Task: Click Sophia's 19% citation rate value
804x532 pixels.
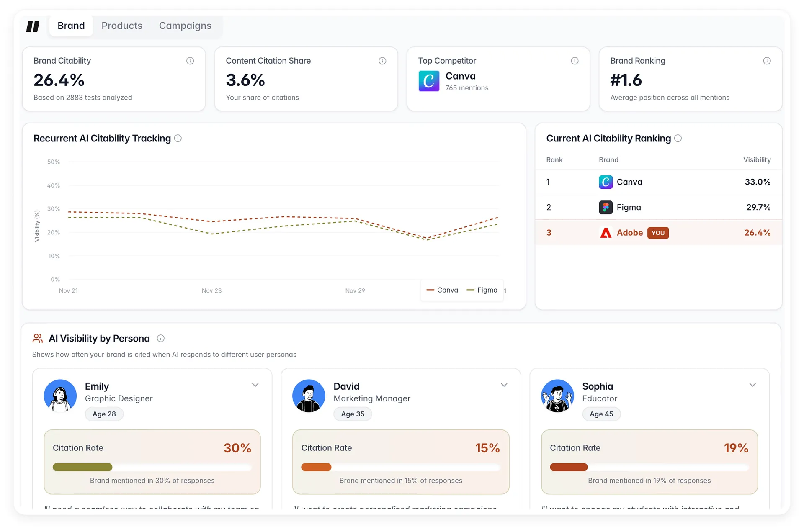Action: tap(736, 448)
